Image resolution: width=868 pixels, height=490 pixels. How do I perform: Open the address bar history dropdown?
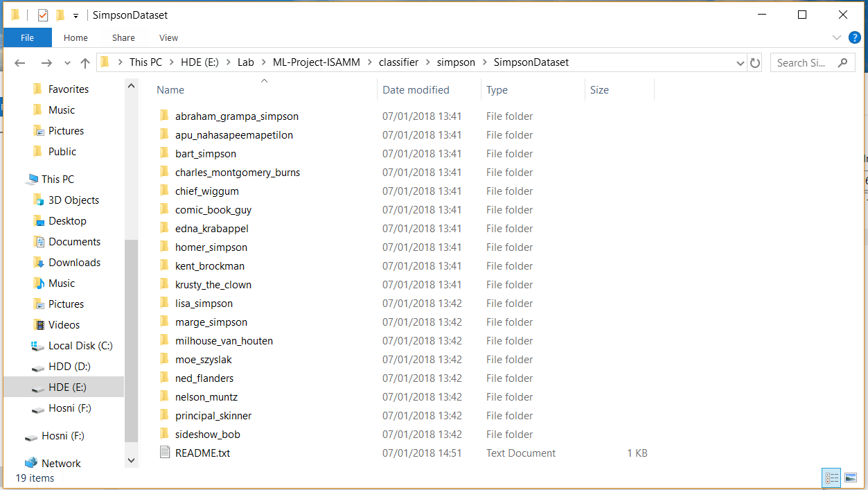point(740,62)
